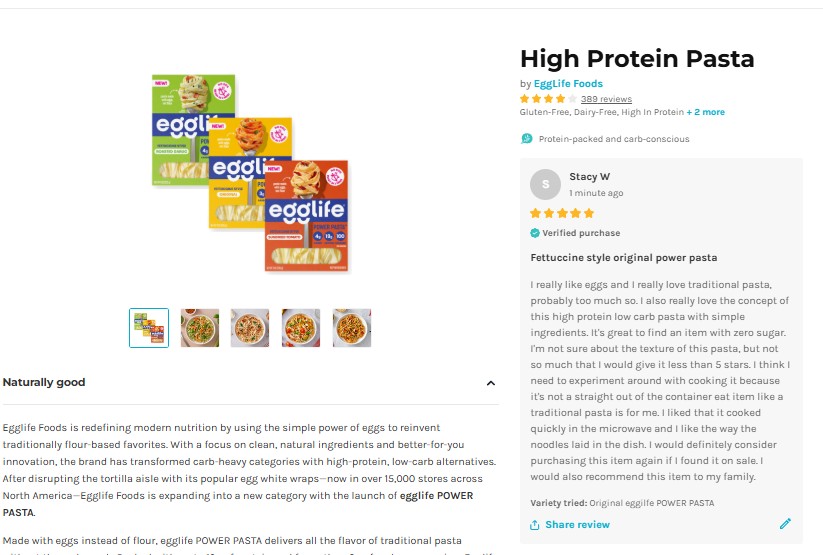Click the share icon beside Share review
This screenshot has height=555, width=823.
[535, 525]
